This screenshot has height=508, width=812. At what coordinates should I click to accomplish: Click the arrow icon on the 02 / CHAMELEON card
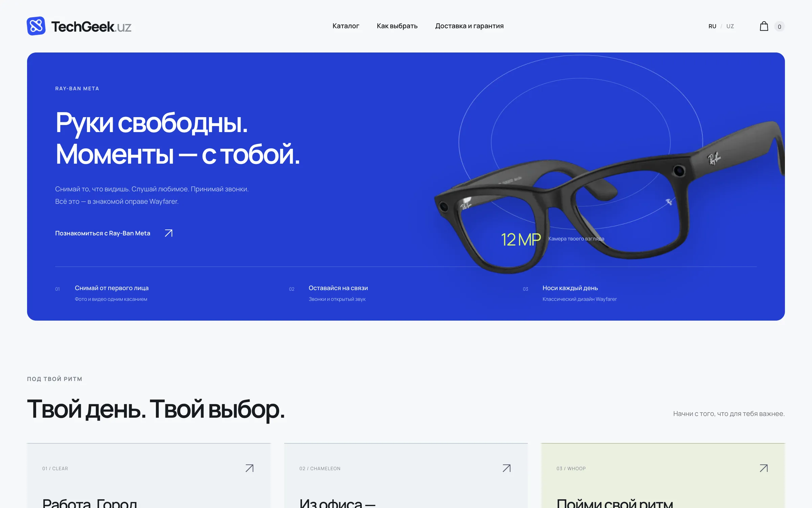506,468
